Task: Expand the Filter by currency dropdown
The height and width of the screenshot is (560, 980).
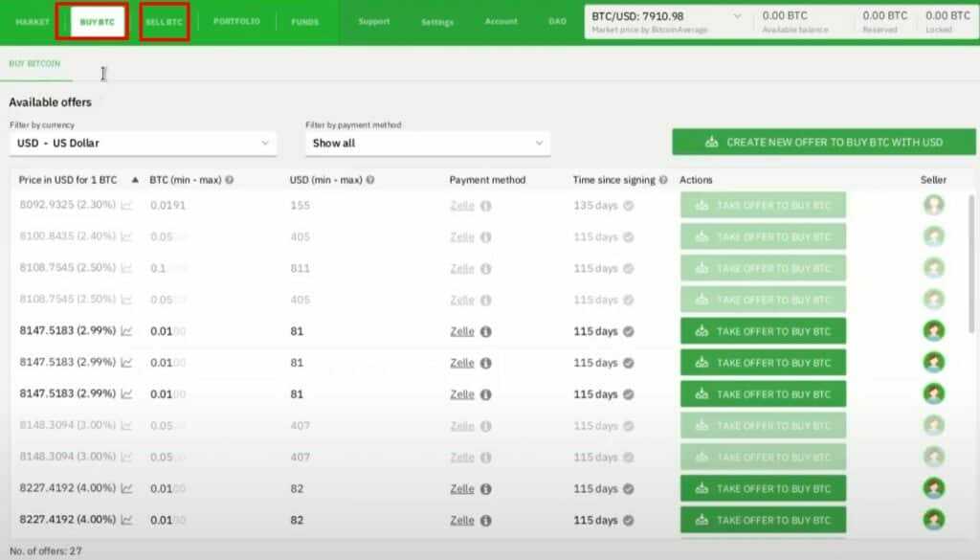Action: (x=142, y=142)
